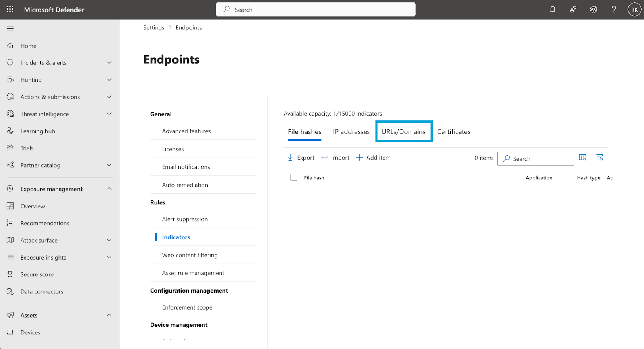The image size is (644, 349).
Task: Click the Learning hub icon
Action: 10,131
